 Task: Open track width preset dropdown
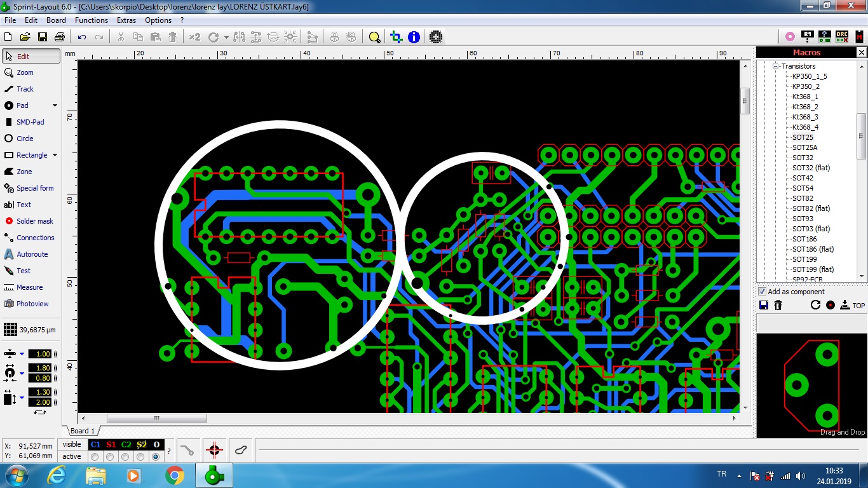click(22, 354)
